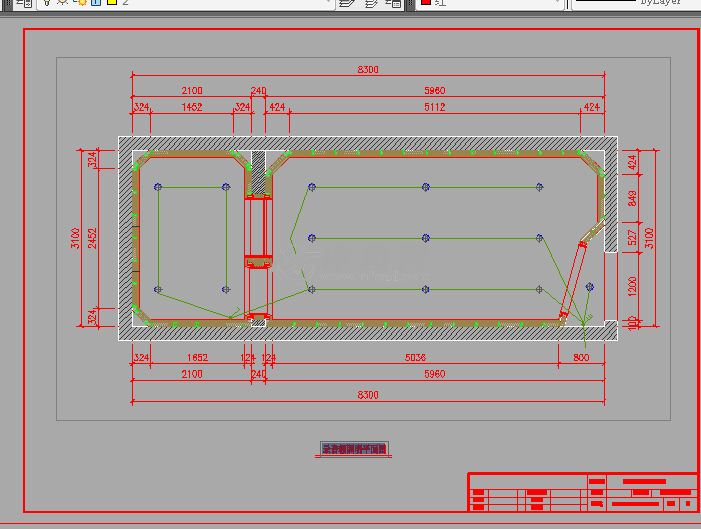
Task: Toggle the layer on/off lightbulb
Action: coord(47,4)
